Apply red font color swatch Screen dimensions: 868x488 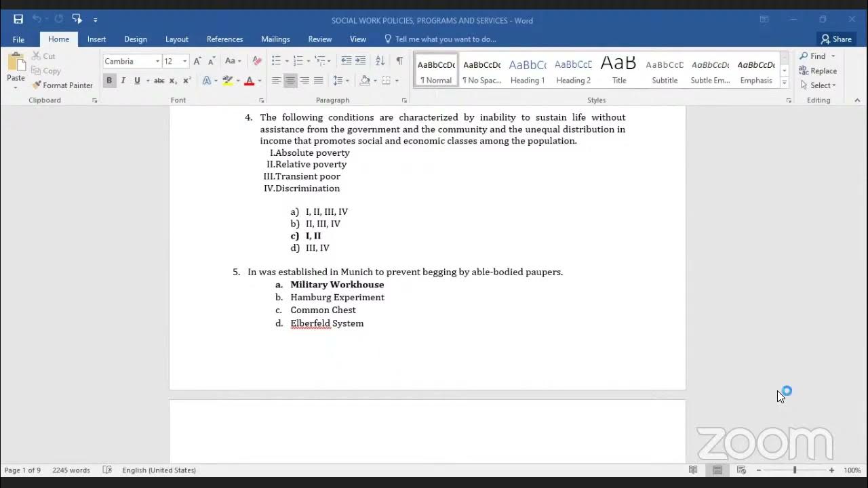[249, 81]
